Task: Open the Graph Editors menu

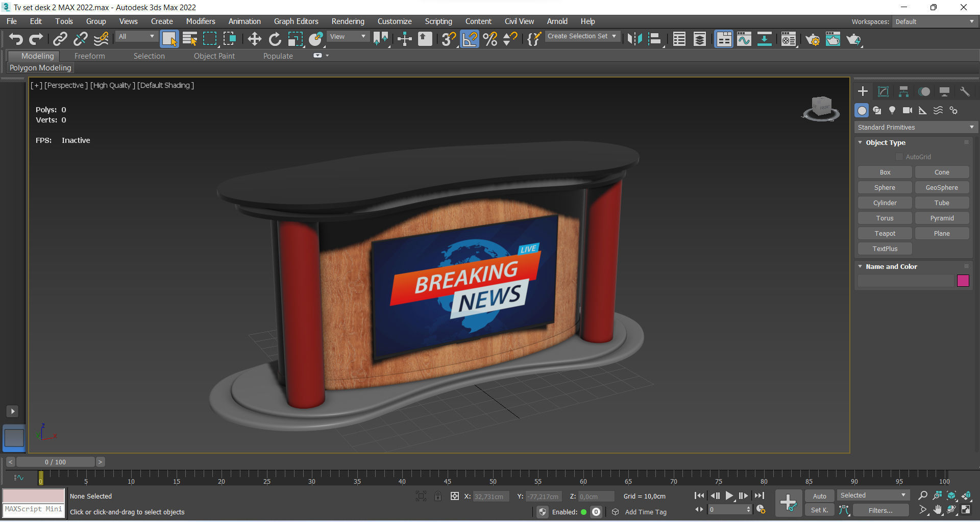Action: pyautogui.click(x=296, y=21)
